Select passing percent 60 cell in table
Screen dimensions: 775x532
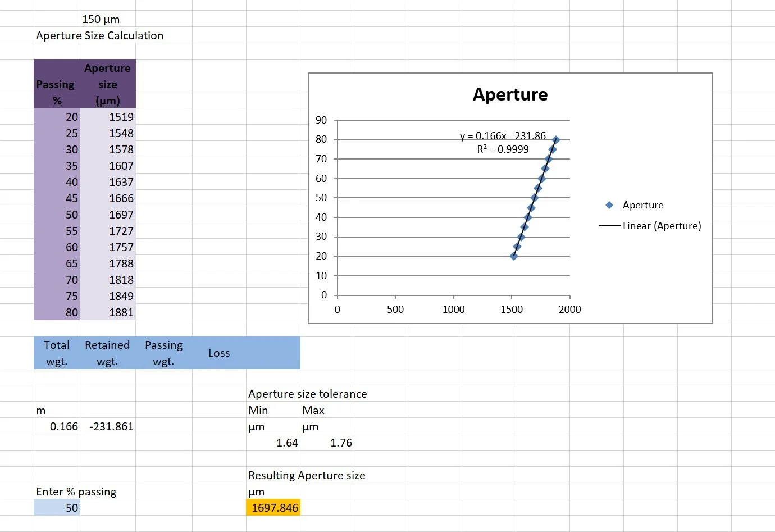click(57, 247)
